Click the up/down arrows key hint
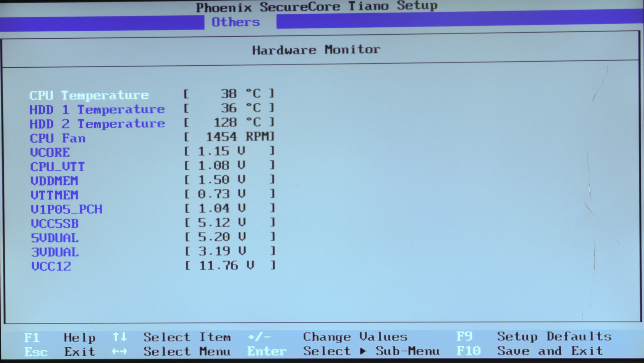Screen dimensions: 644x363 pos(120,337)
